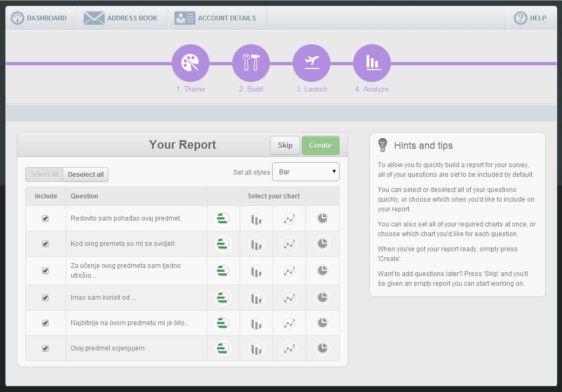The width and height of the screenshot is (562, 392).
Task: Choose horizontal bar chart for 'Kod ovog premeta'
Action: coord(222,244)
